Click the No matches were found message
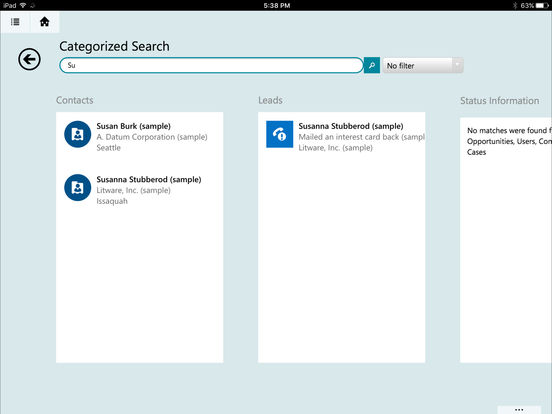 (509, 141)
